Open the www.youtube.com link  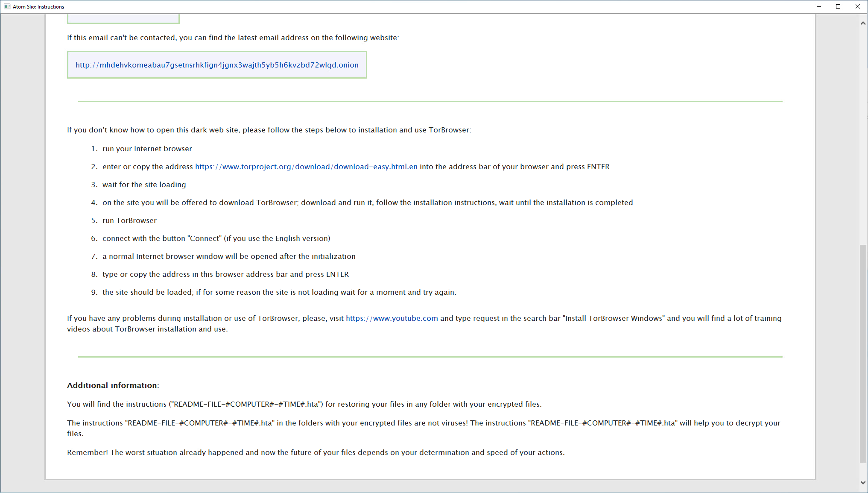(392, 318)
